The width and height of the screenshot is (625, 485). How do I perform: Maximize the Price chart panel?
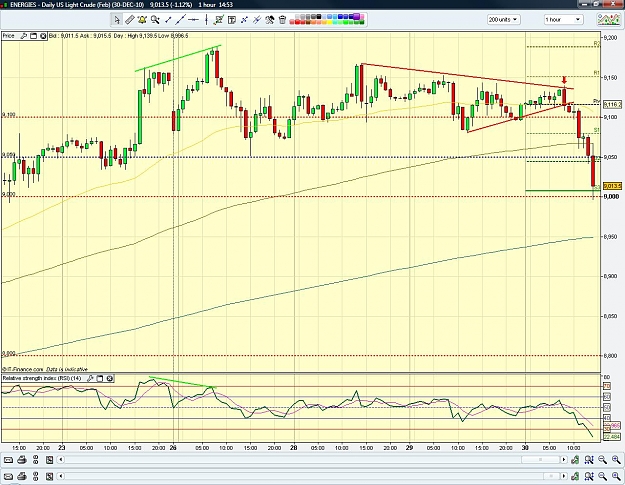pos(33,36)
